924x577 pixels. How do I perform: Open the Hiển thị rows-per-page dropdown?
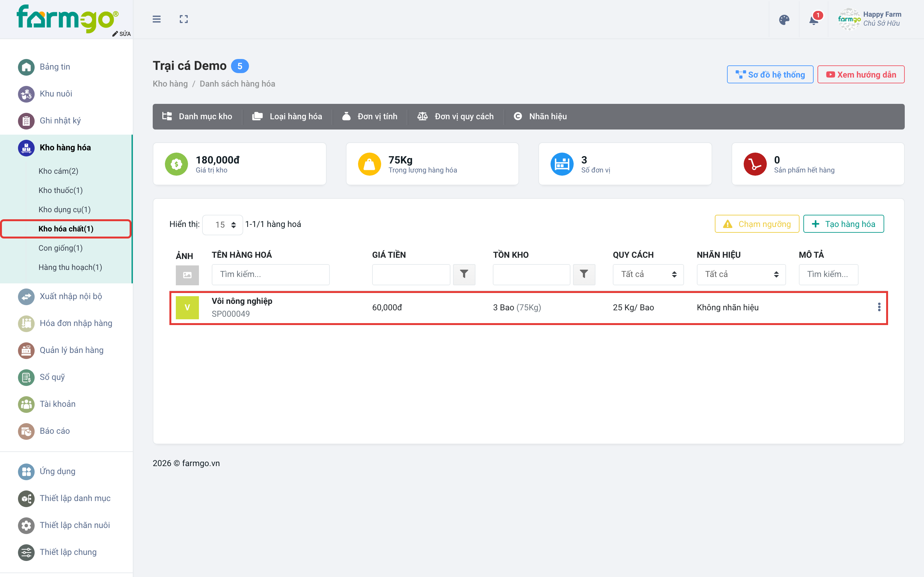pos(222,225)
